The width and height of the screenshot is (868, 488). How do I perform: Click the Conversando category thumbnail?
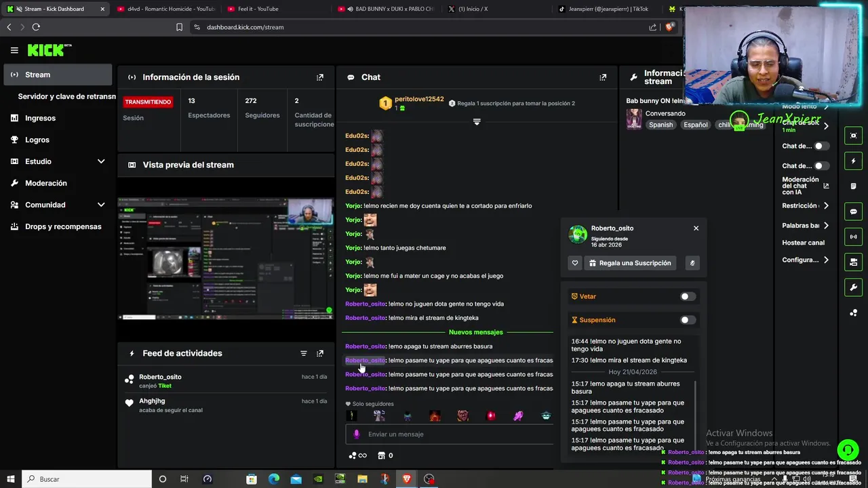click(x=634, y=119)
